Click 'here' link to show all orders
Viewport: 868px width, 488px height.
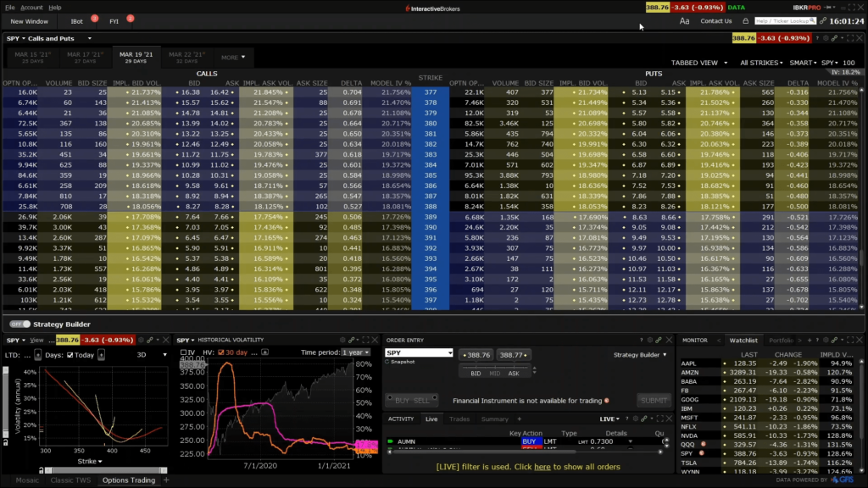(542, 467)
